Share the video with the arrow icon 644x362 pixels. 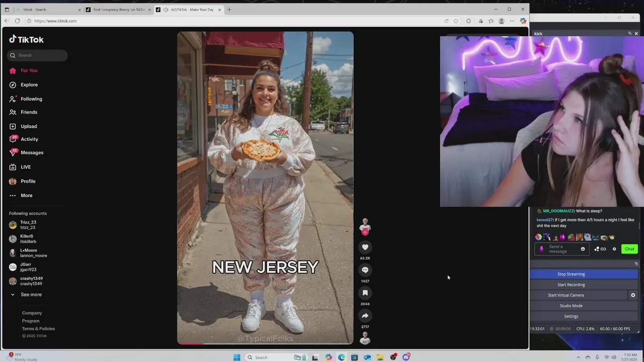click(x=365, y=316)
